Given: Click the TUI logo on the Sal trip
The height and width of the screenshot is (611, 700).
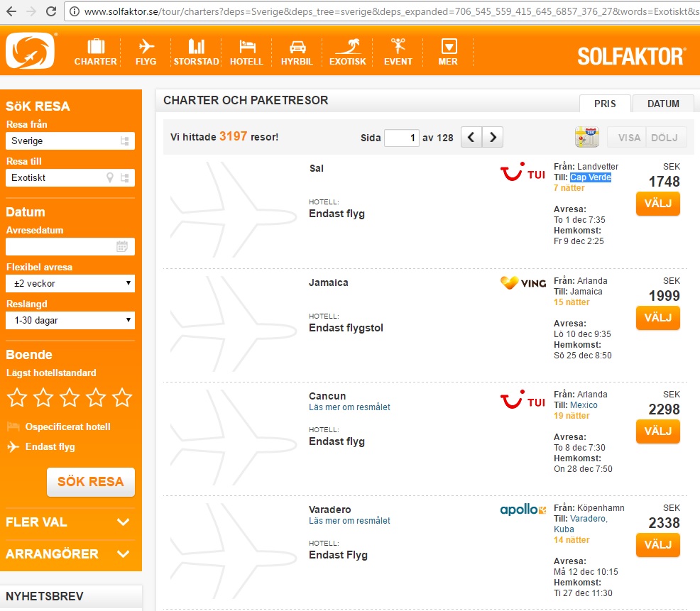Looking at the screenshot, I should (x=523, y=172).
